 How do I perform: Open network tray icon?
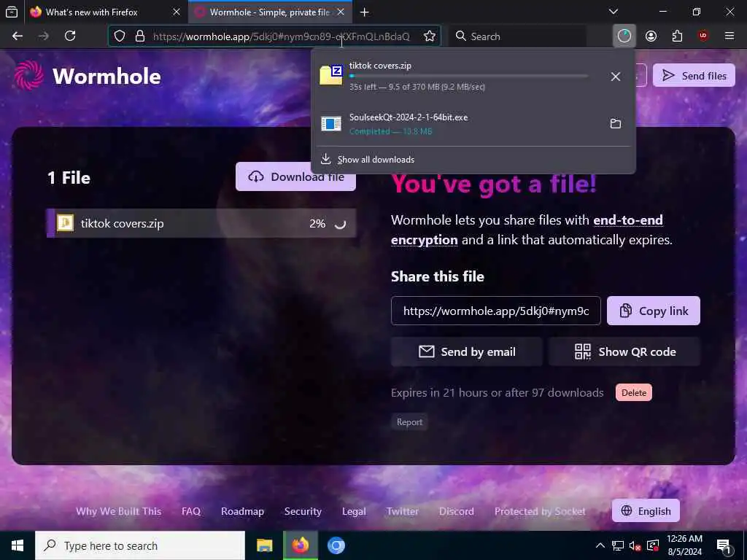[617, 545]
